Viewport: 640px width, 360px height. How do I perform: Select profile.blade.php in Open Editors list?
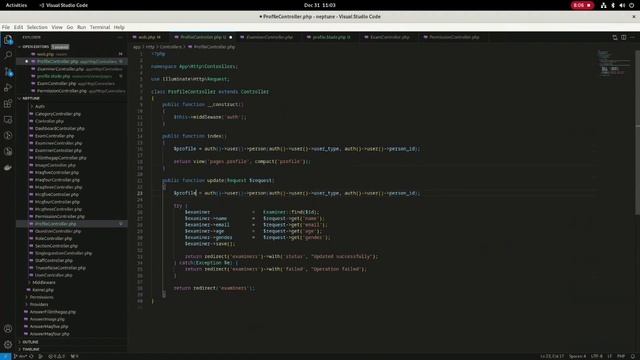[x=71, y=76]
